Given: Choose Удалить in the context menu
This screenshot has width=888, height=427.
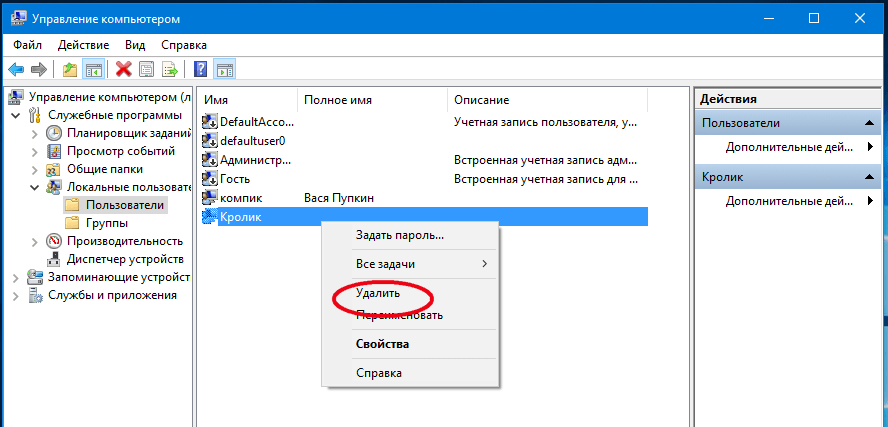Looking at the screenshot, I should pyautogui.click(x=378, y=294).
